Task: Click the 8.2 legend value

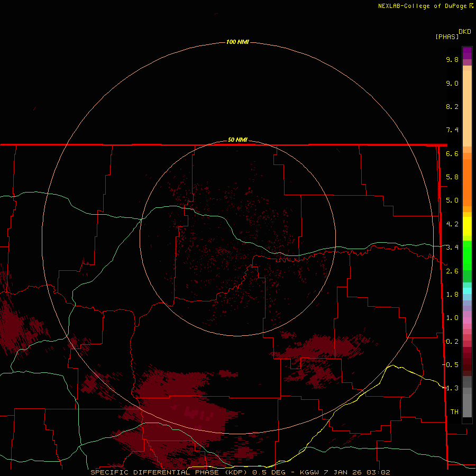Action: coord(452,106)
